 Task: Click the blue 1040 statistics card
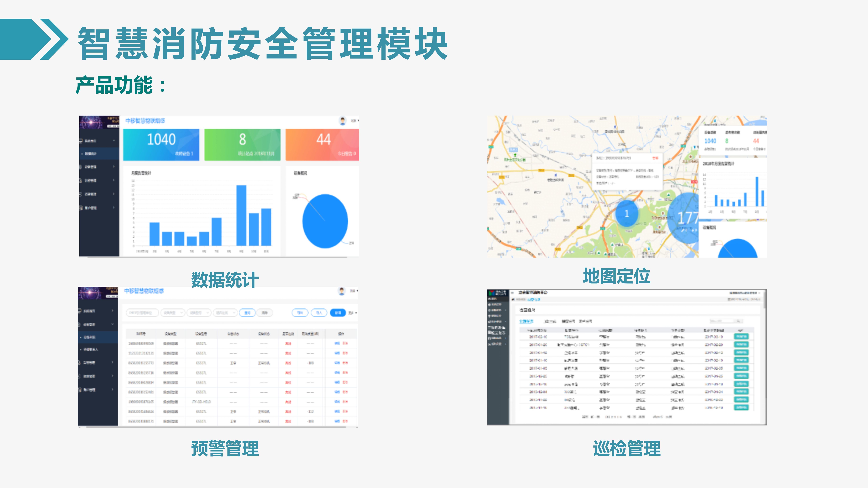[161, 145]
